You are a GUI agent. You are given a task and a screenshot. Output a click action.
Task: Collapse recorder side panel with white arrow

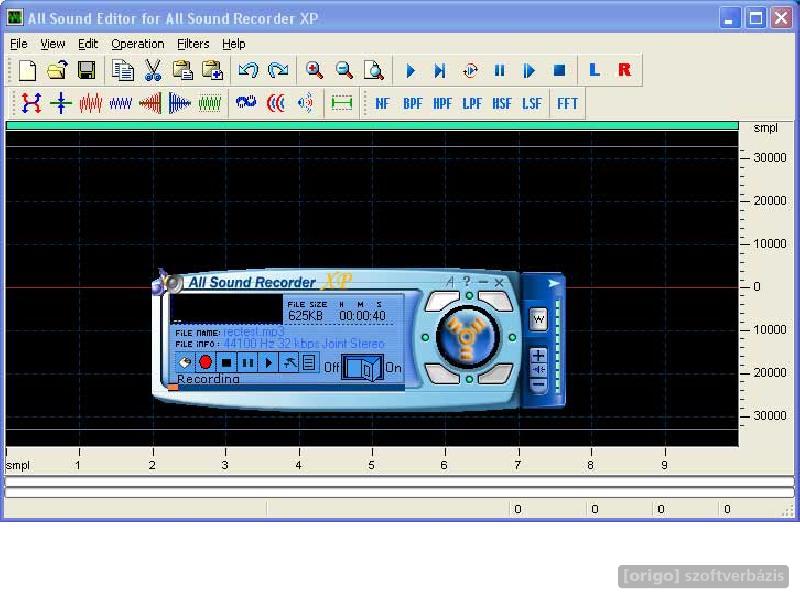click(554, 283)
